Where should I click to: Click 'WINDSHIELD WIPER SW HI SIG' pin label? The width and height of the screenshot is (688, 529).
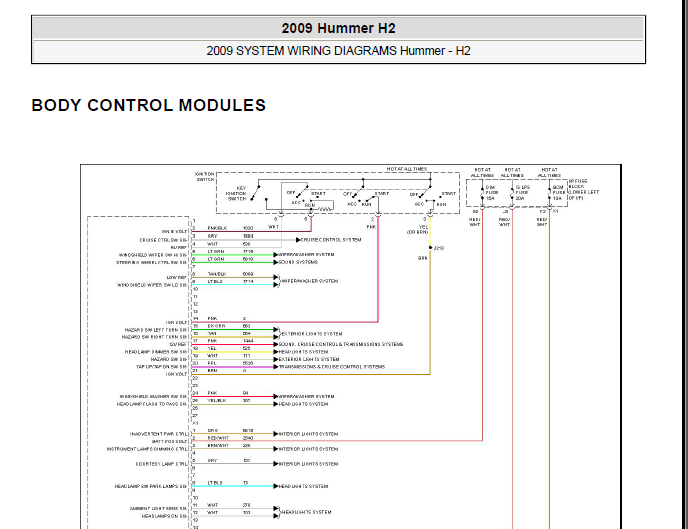tap(153, 255)
